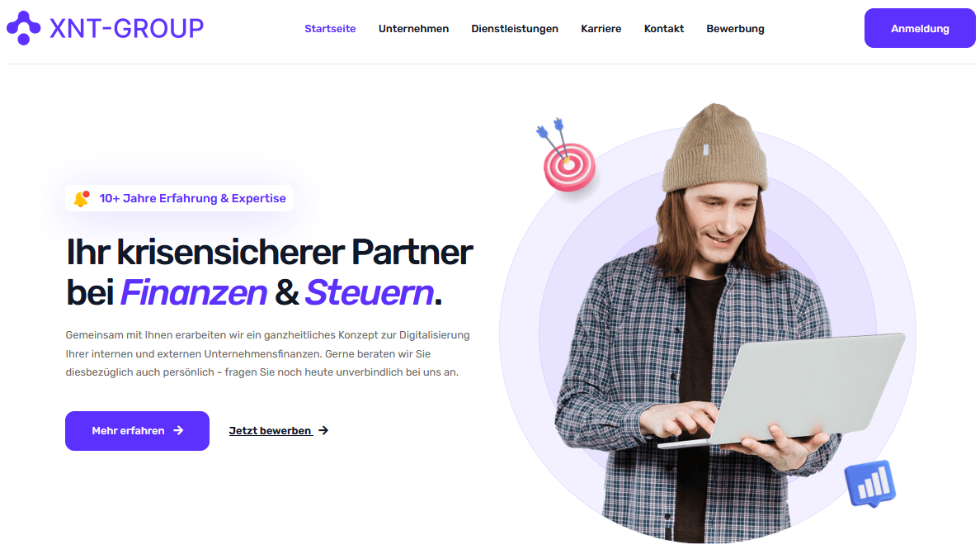Click the blue bar chart bubble icon
Screen dimensions: 980x554
[870, 484]
